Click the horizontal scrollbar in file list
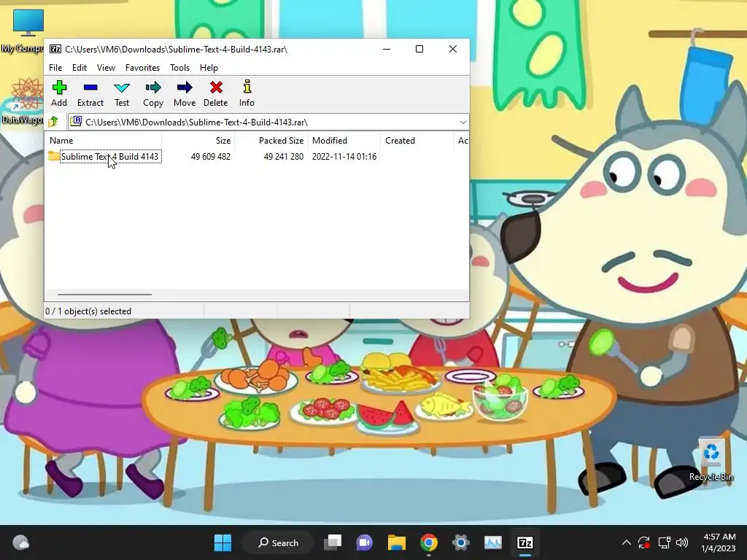Image resolution: width=747 pixels, height=560 pixels. [104, 295]
